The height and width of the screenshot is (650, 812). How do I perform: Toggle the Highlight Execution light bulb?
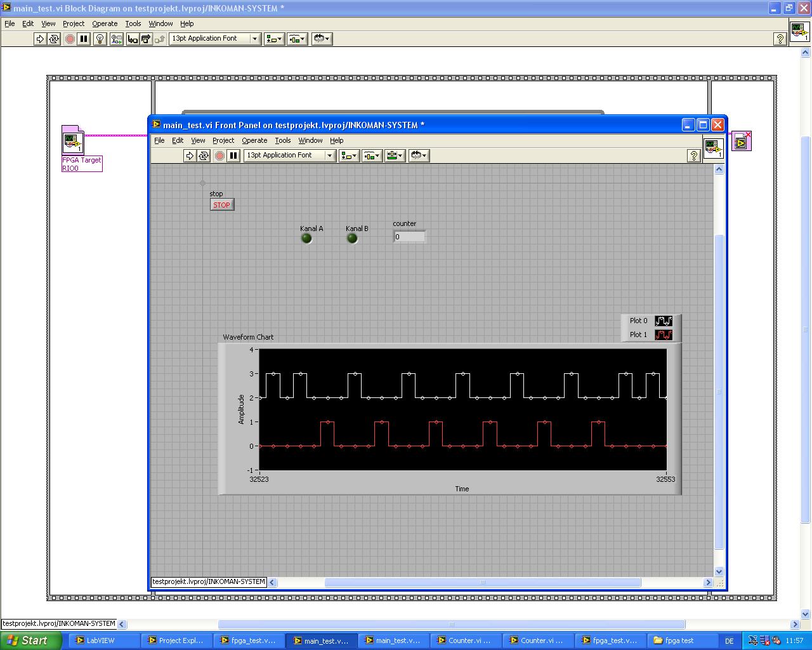(100, 39)
